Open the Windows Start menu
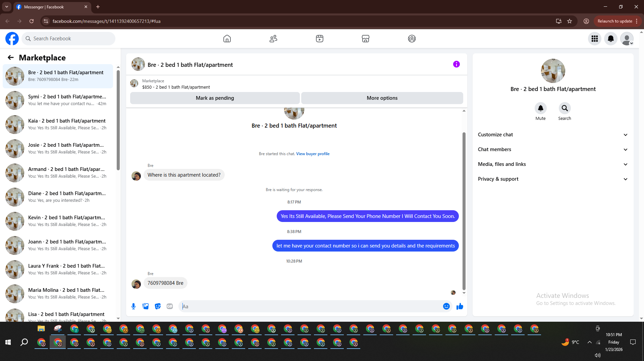644x361 pixels. (8, 342)
